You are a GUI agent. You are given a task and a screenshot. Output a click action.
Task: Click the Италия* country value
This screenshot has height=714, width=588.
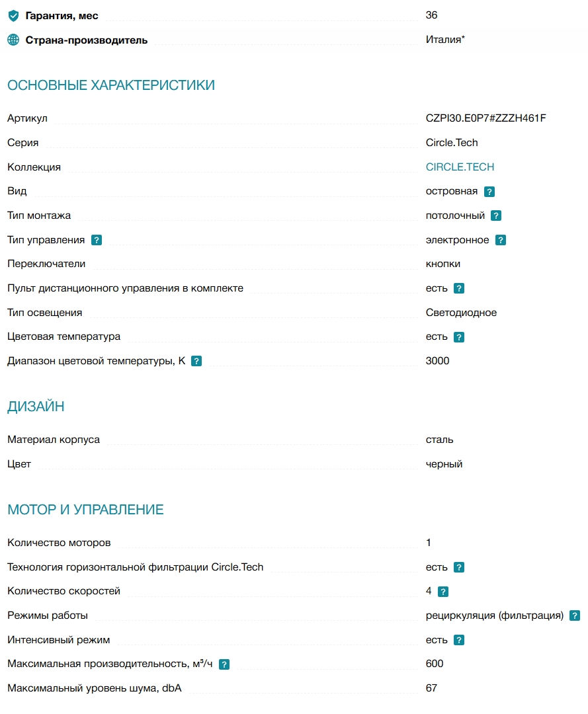[445, 40]
